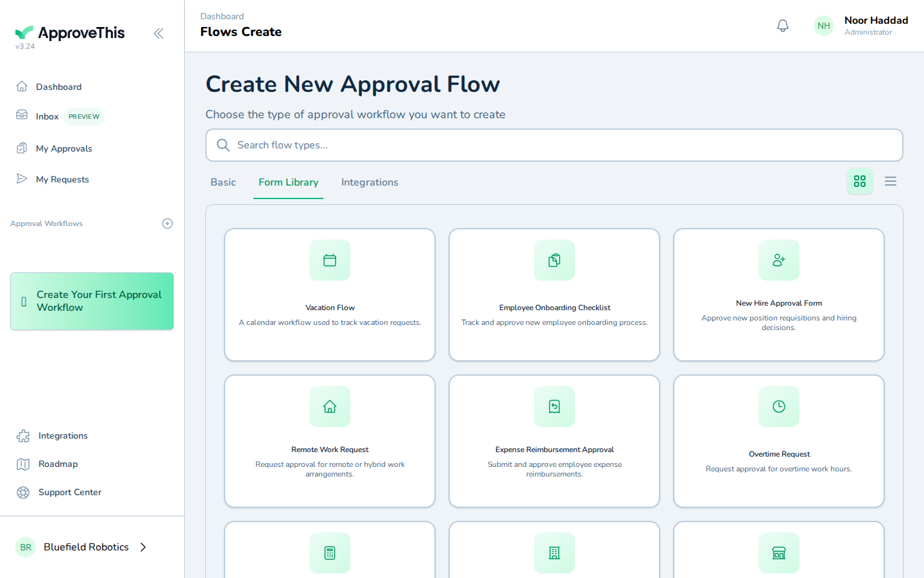Click the search magnifier icon
Viewport: 924px width, 578px height.
click(223, 145)
